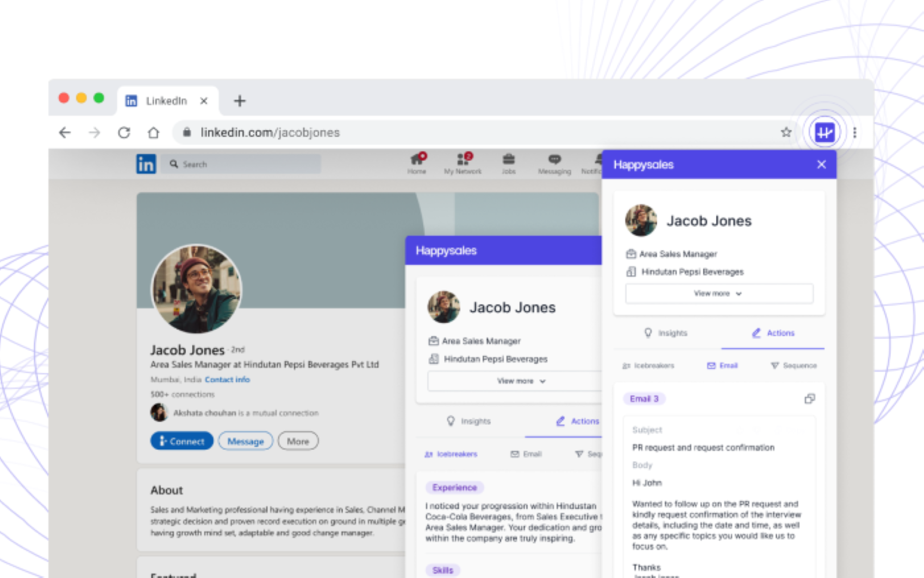Close the front Happysales panel

821,165
